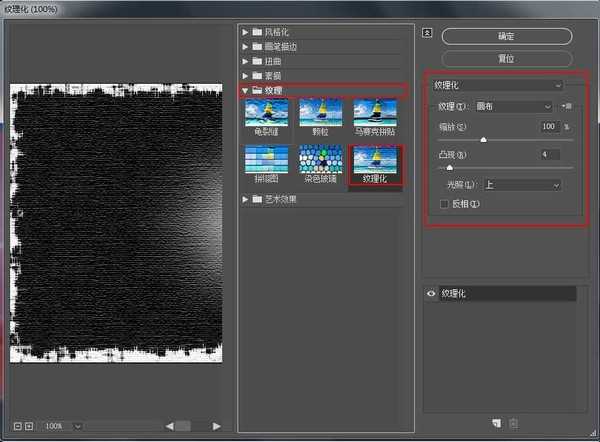
Task: Click the 复位 reset button
Action: [x=506, y=58]
